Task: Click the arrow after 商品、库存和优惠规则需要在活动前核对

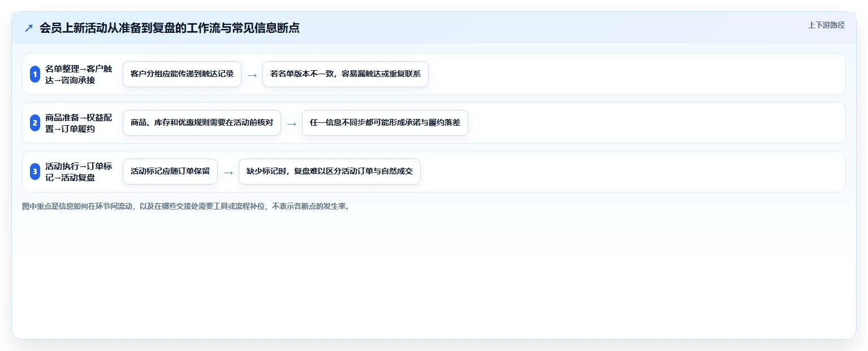Action: tap(292, 123)
